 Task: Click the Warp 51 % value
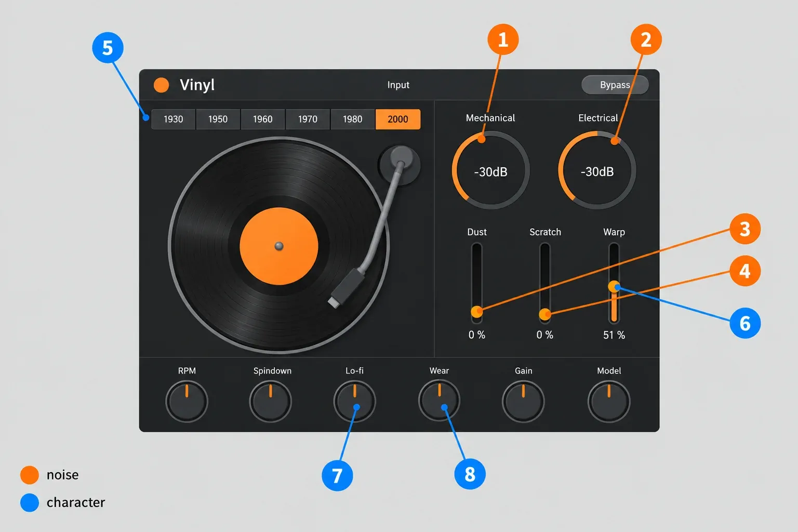614,335
